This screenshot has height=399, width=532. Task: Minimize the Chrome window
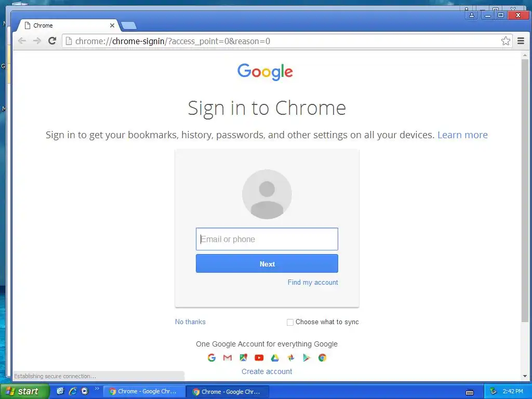(487, 15)
